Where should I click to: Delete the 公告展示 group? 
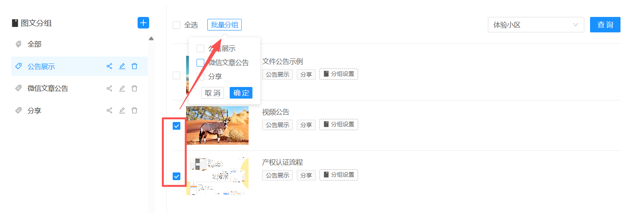(135, 66)
